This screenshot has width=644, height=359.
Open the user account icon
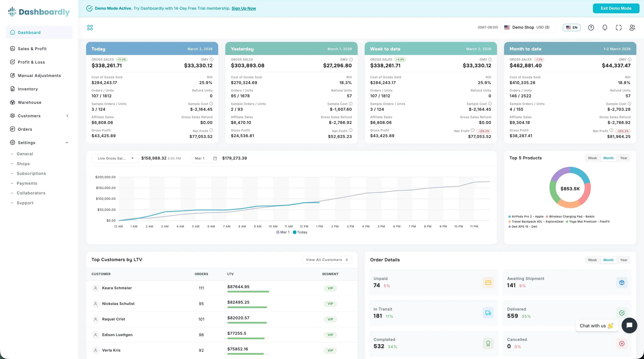coord(632,28)
